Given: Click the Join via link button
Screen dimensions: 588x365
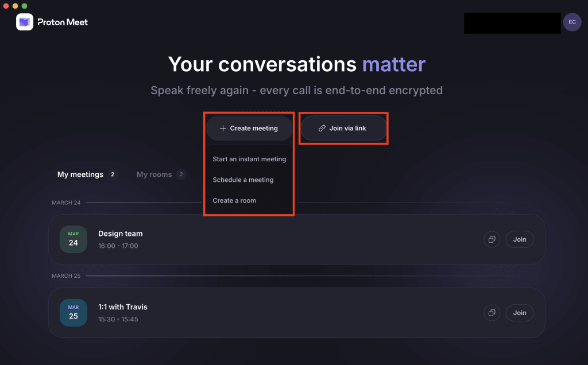Looking at the screenshot, I should [343, 128].
